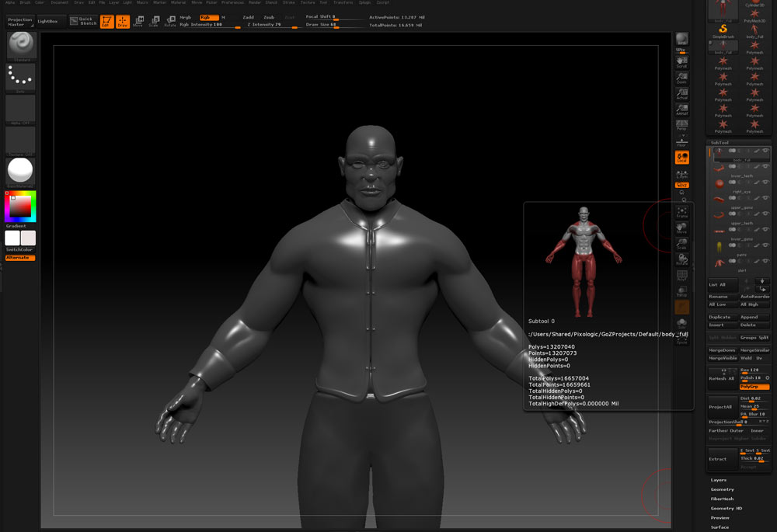Click the right shelf Rotate view icon
The image size is (777, 532).
682,260
